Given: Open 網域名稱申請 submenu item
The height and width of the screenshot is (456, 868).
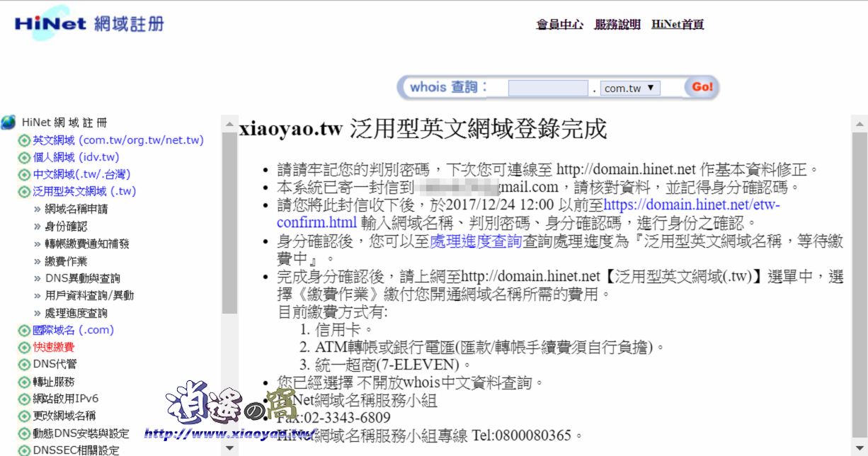Looking at the screenshot, I should tap(76, 209).
